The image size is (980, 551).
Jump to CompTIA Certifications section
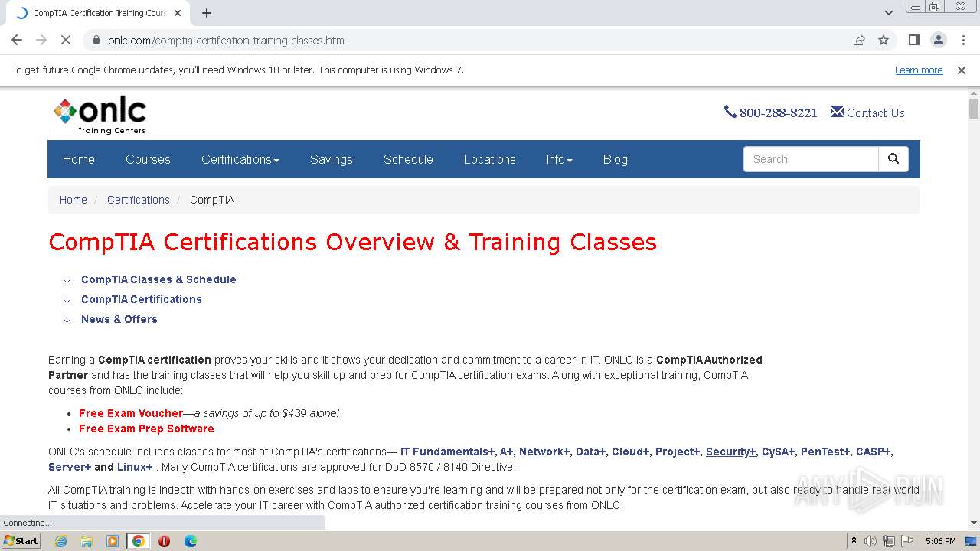(x=142, y=299)
